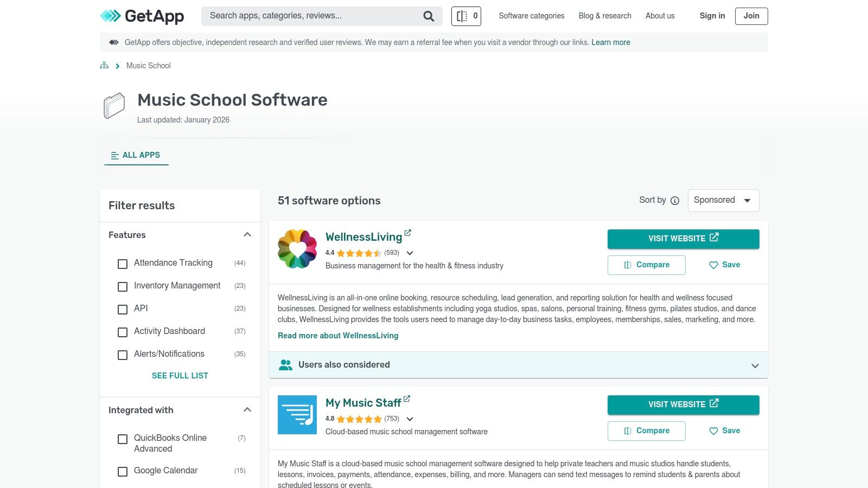Enable the Inventory Management checkbox
Viewport: 868px width, 488px height.
tap(123, 286)
